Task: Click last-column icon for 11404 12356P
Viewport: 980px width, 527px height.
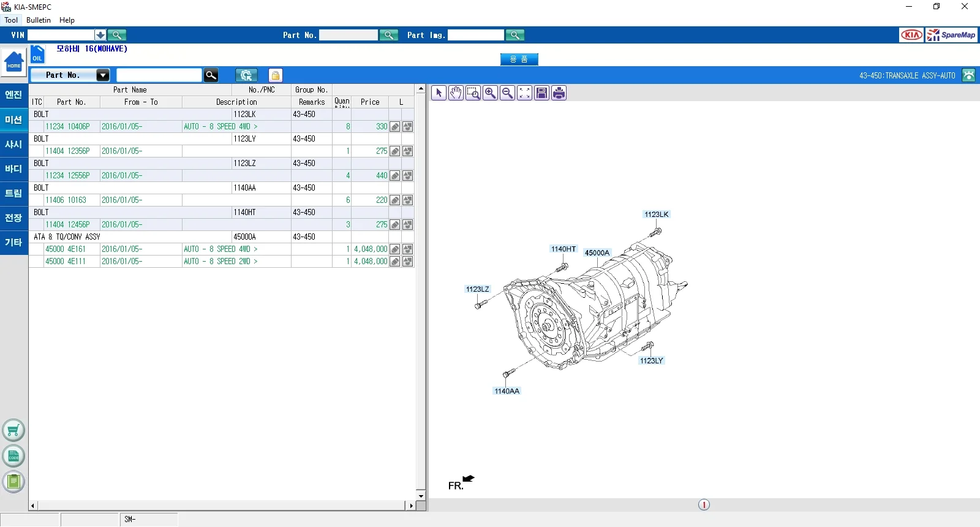Action: (408, 151)
